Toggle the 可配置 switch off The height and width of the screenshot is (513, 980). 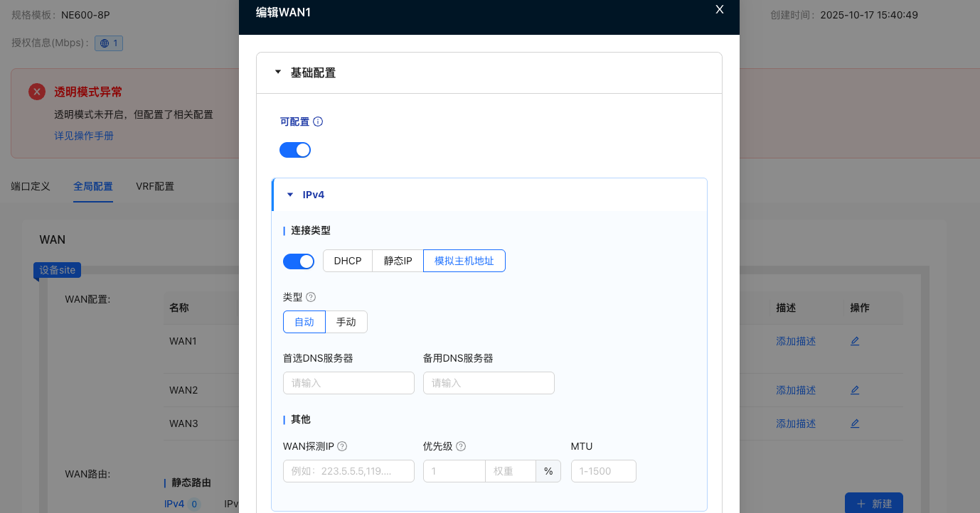[295, 150]
